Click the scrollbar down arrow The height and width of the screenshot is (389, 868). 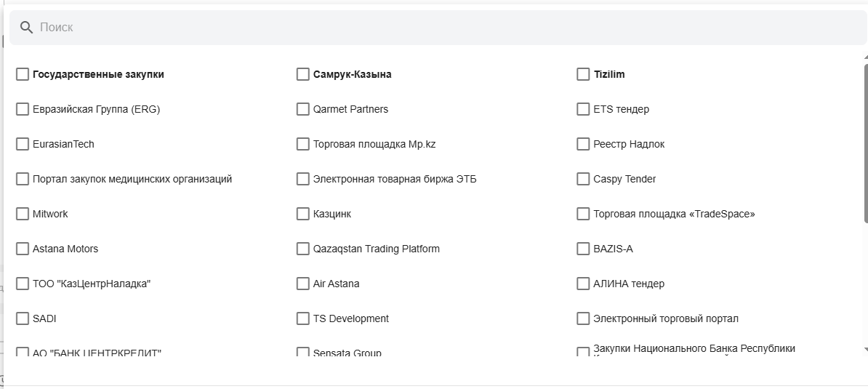pyautogui.click(x=865, y=350)
